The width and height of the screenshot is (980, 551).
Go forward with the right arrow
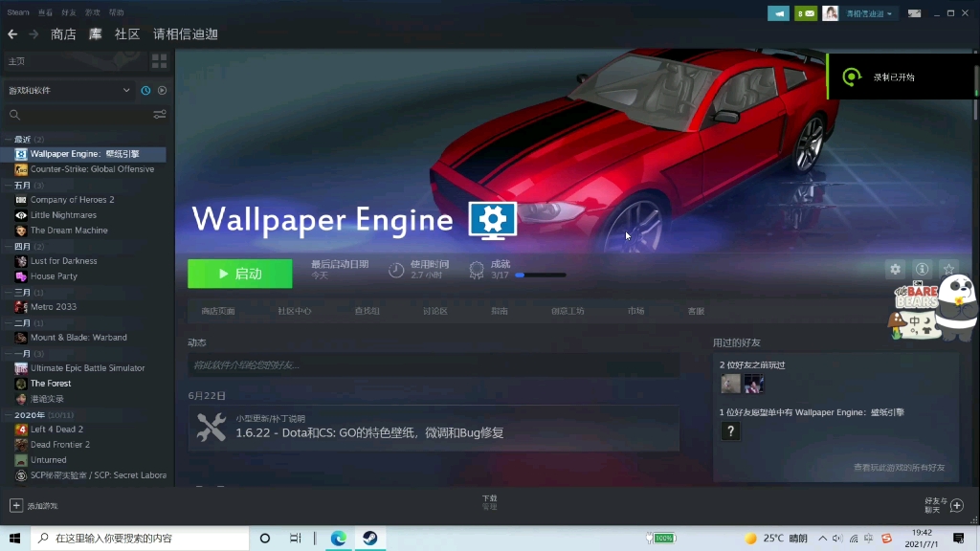[x=33, y=34]
